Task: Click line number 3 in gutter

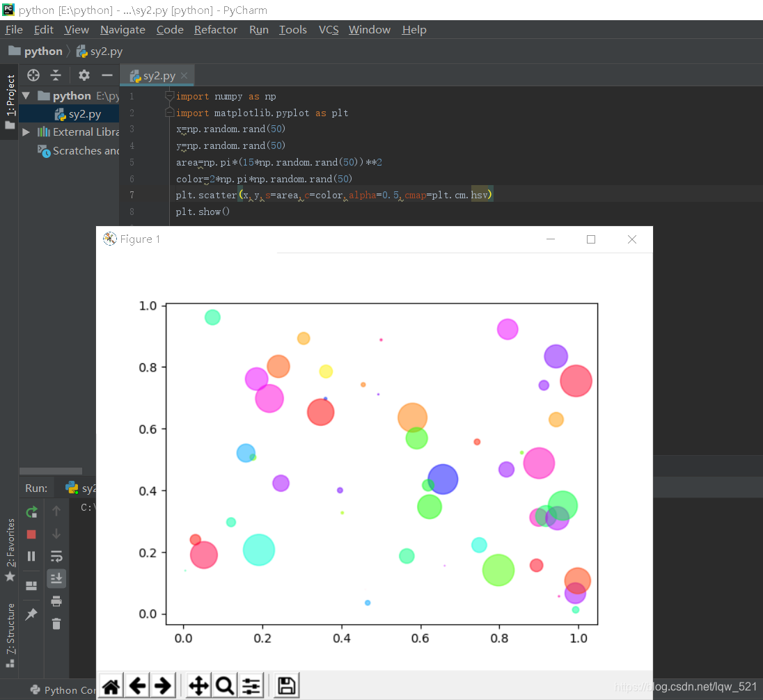Action: 132,129
